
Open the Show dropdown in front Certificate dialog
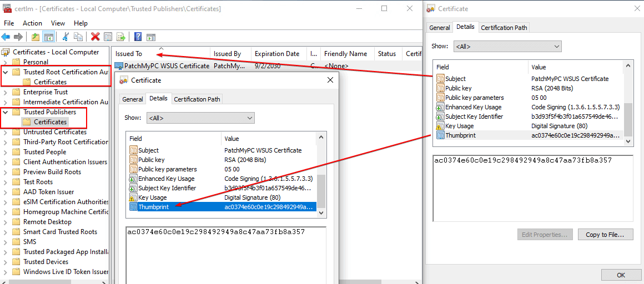(x=200, y=118)
